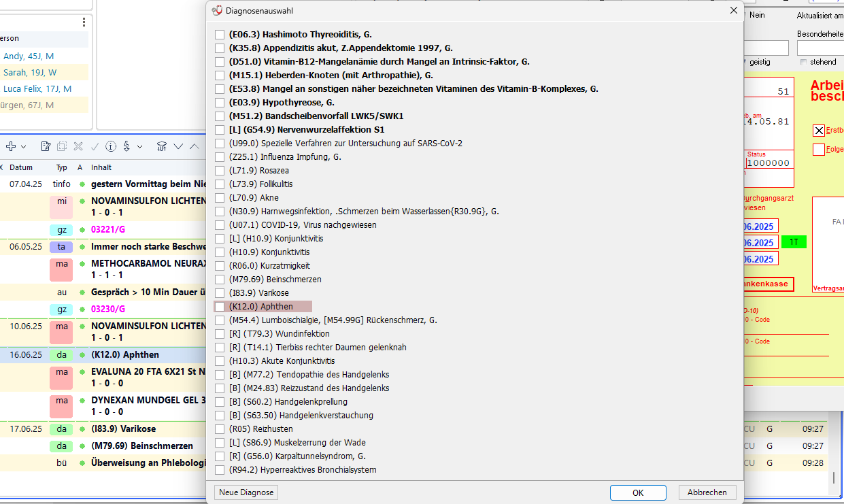Click the green dot beside NOVAMINSULFON on 10.06.25
The image size is (844, 504).
(82, 326)
